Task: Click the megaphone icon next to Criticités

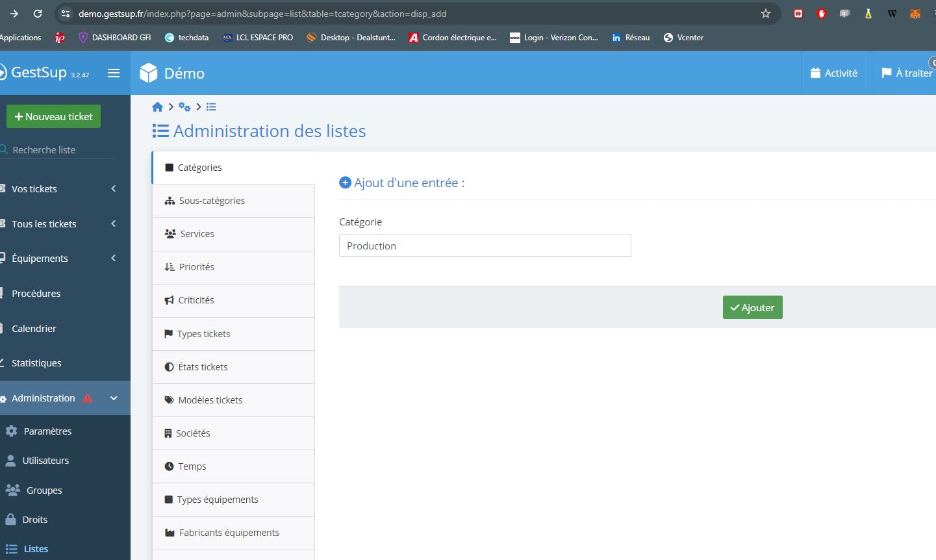Action: point(170,300)
